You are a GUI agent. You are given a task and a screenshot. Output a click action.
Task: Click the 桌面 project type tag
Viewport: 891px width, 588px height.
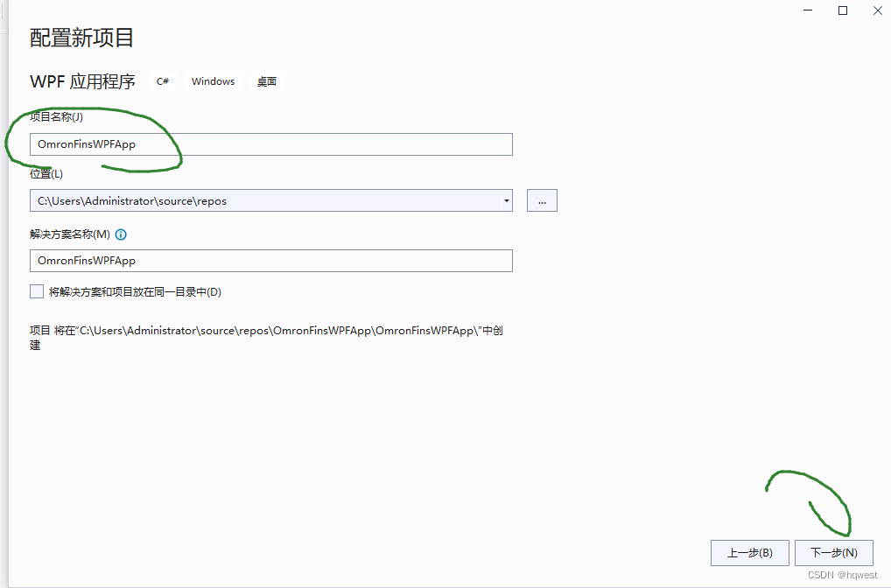pos(266,81)
